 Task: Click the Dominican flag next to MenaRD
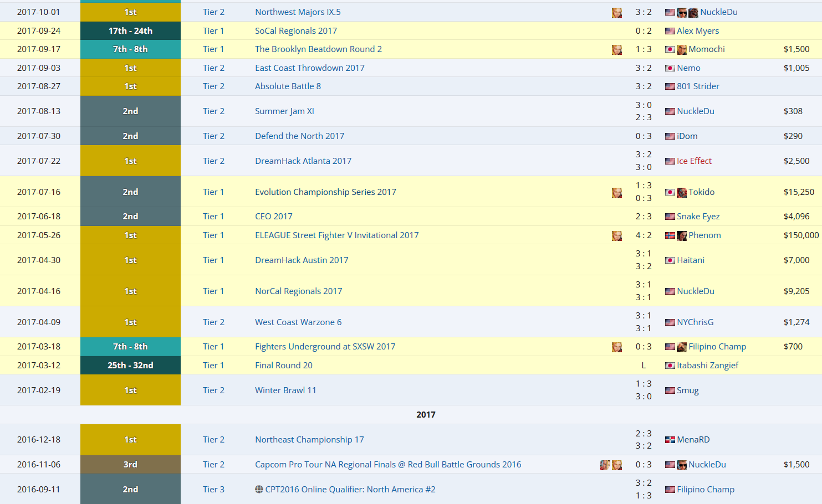tap(670, 440)
